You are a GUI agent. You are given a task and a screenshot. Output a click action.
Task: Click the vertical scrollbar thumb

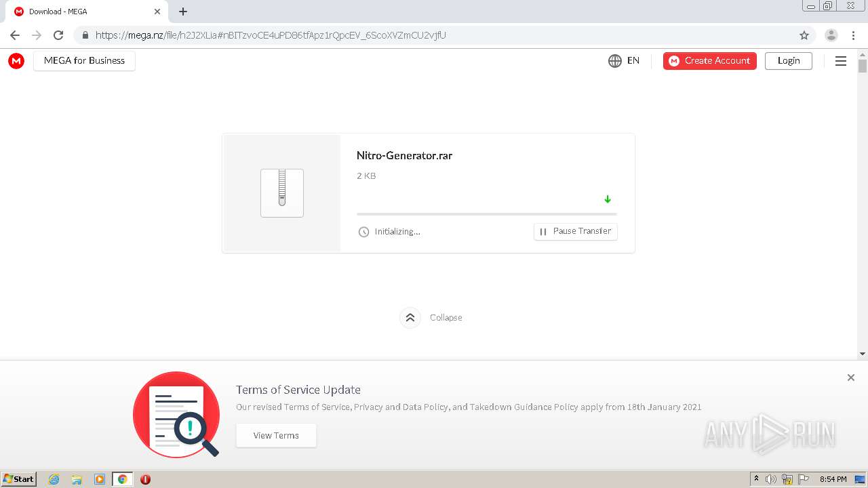[x=863, y=66]
